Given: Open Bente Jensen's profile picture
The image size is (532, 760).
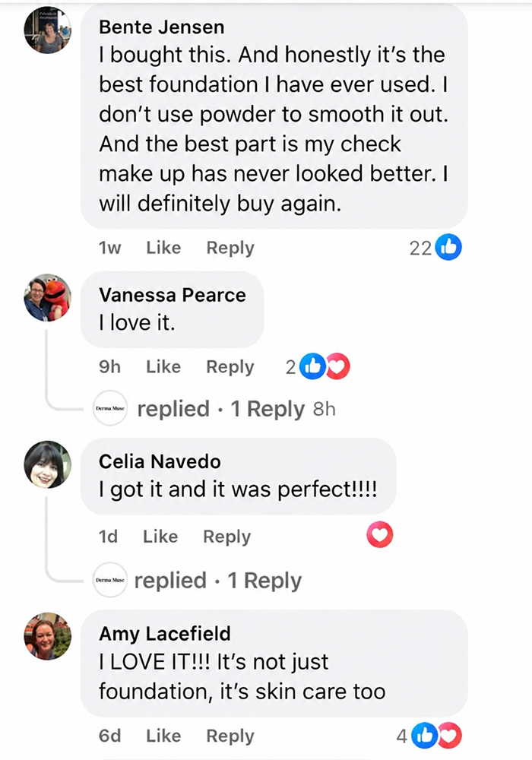Looking at the screenshot, I should (47, 30).
